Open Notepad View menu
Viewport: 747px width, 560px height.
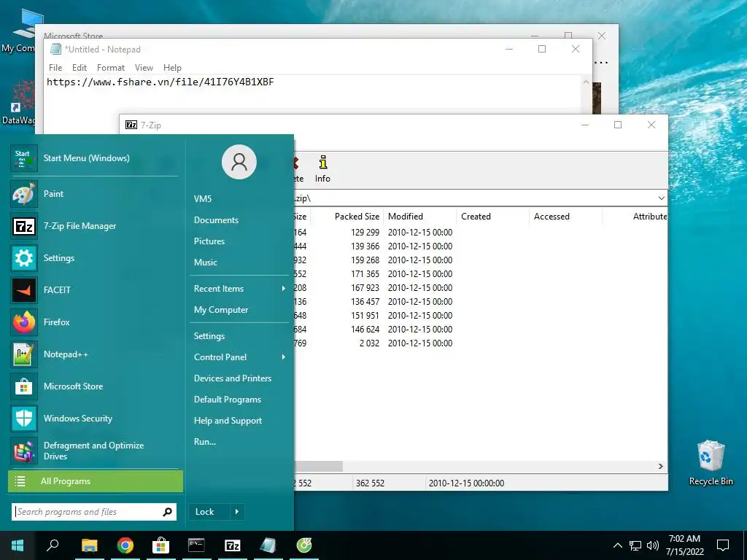coord(144,68)
